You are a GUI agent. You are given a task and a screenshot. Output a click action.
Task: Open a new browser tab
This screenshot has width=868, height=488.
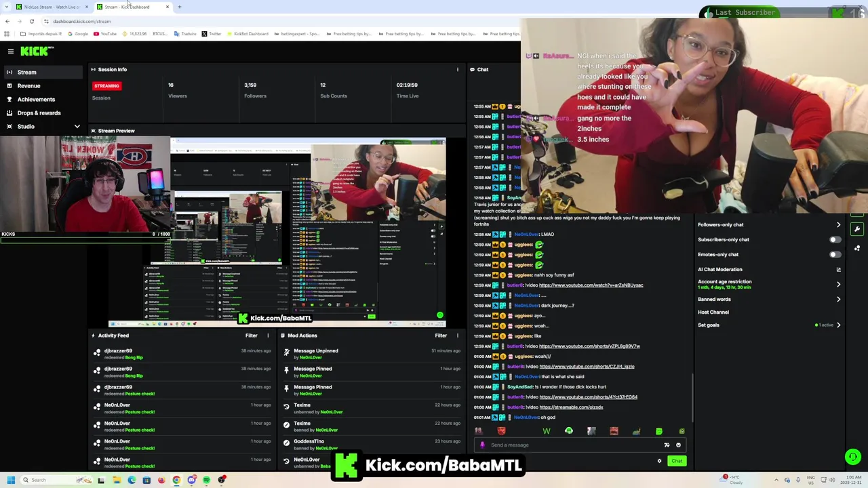[179, 7]
